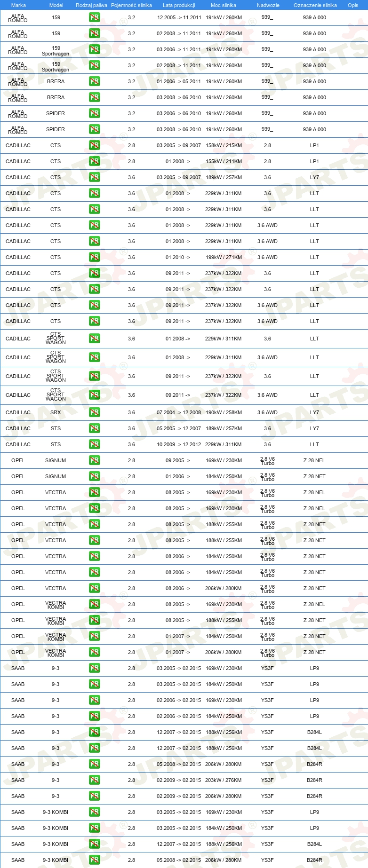Viewport: 368px width, 868px height.
Task: Select the '155kW / 211KM' power cell
Action: [x=224, y=161]
